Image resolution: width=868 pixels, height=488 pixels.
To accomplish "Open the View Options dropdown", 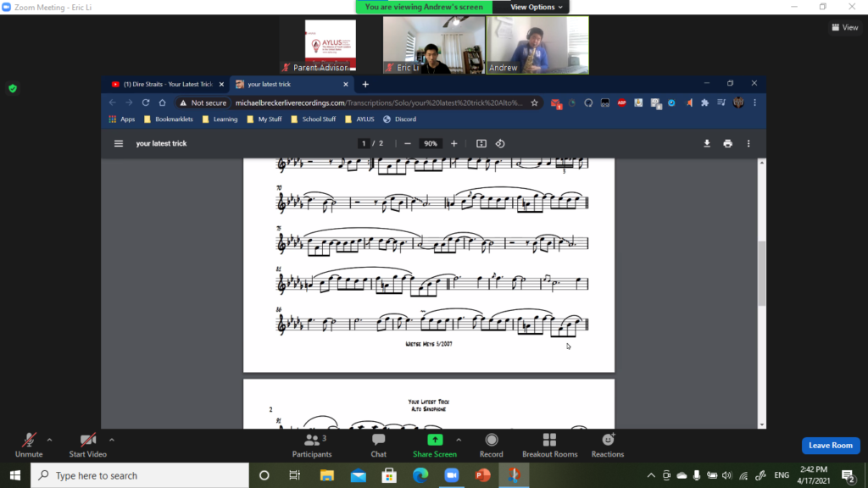I will (536, 7).
